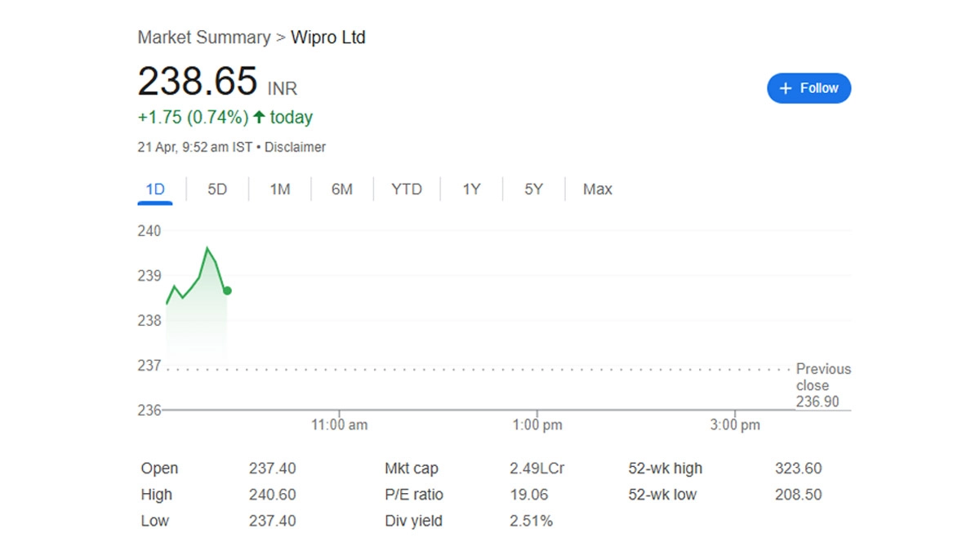View the 5Y price history tab

pos(533,189)
